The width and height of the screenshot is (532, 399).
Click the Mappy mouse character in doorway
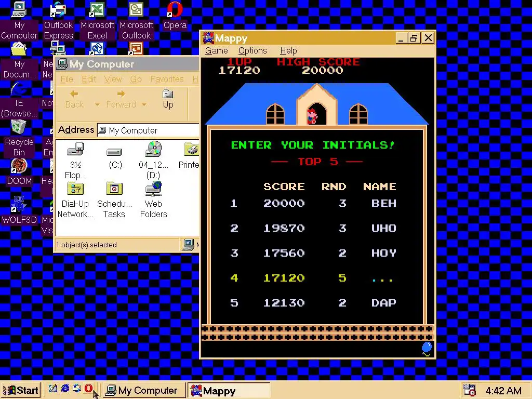[312, 116]
